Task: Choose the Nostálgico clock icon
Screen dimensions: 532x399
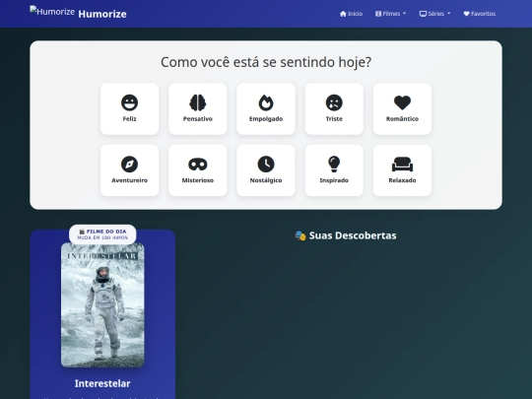Action: coord(266,165)
